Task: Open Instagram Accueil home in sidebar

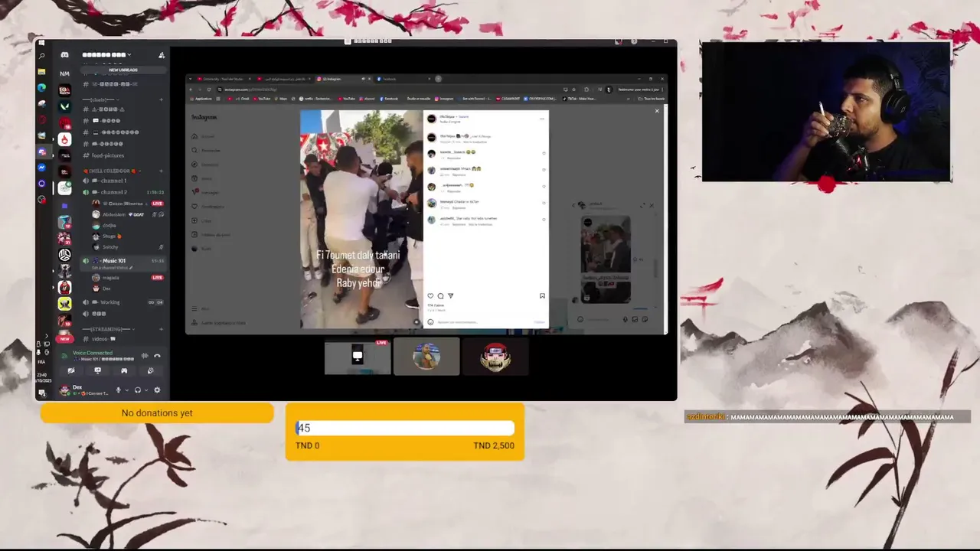Action: (204, 136)
